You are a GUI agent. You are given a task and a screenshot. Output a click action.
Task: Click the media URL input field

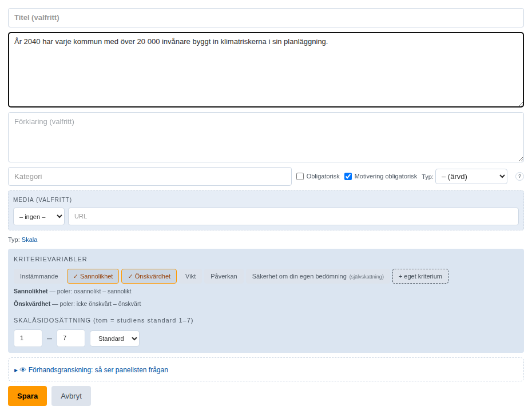293,216
